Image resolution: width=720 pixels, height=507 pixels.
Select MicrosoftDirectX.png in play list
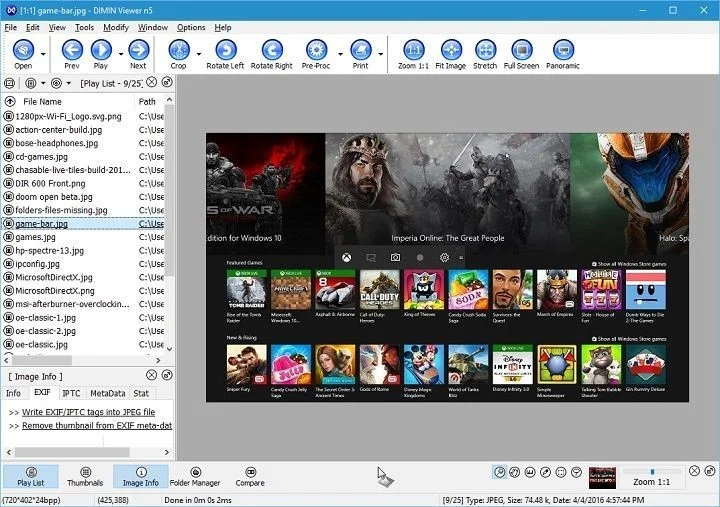(83, 291)
